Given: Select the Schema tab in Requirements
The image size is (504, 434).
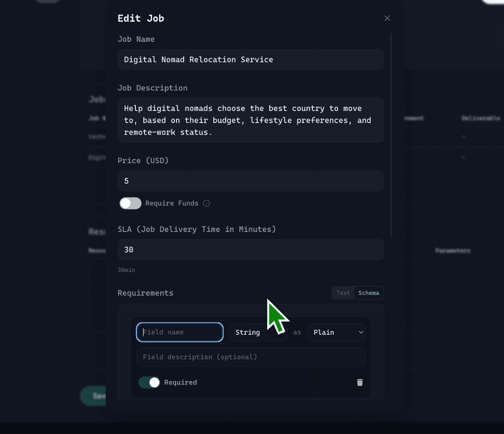Looking at the screenshot, I should [369, 293].
